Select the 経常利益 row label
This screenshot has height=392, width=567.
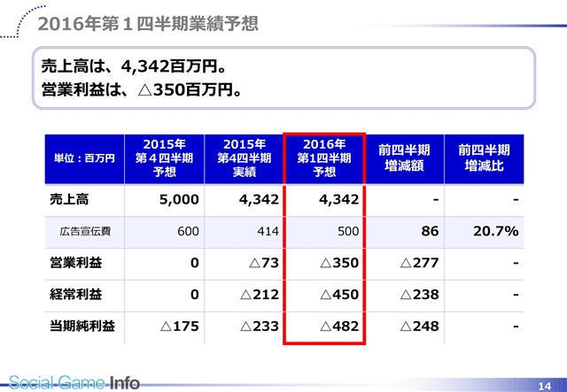[x=75, y=295]
